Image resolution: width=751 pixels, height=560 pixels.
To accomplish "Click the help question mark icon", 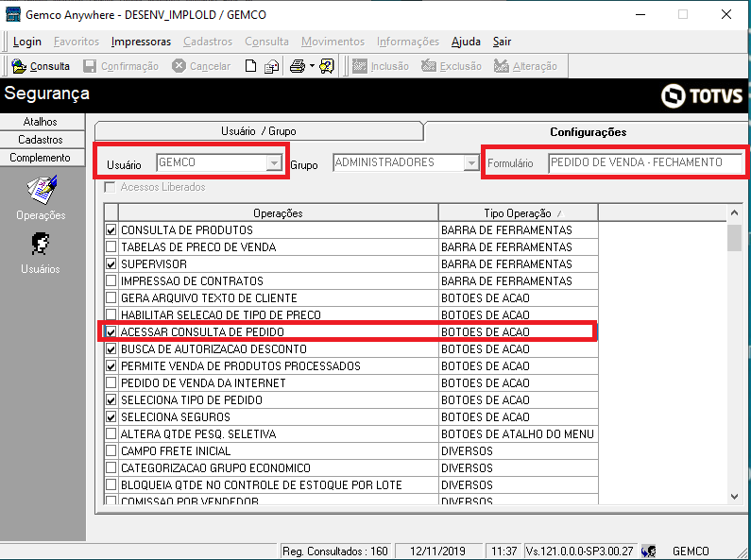I will (x=327, y=66).
